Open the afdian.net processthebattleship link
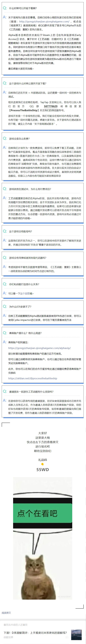Viewport: 86px width, 644px height. coord(33,378)
